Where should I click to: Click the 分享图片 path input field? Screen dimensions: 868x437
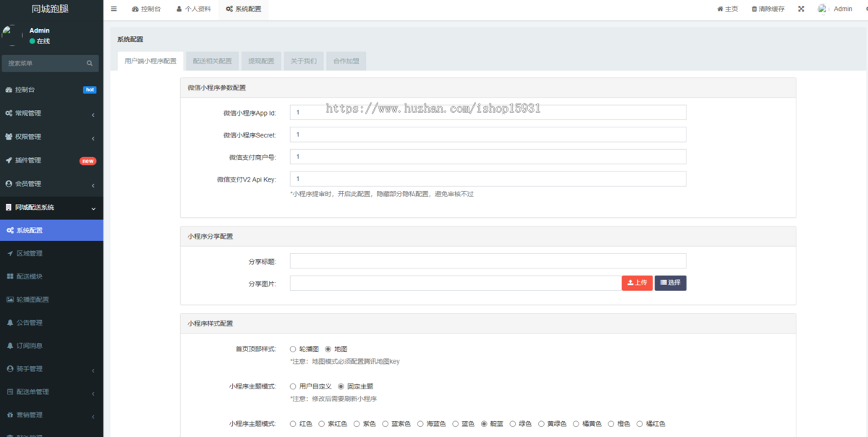pyautogui.click(x=456, y=283)
